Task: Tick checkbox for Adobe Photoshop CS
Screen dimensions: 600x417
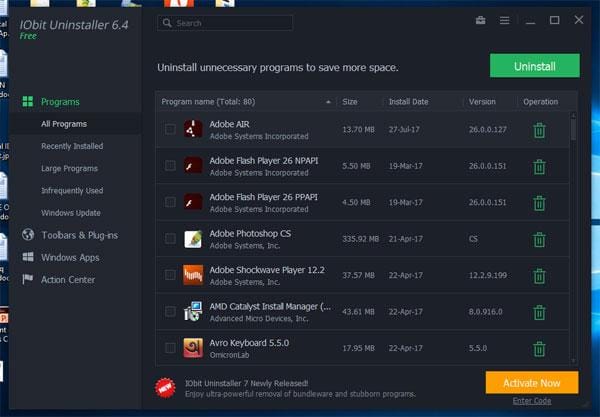Action: [x=170, y=239]
